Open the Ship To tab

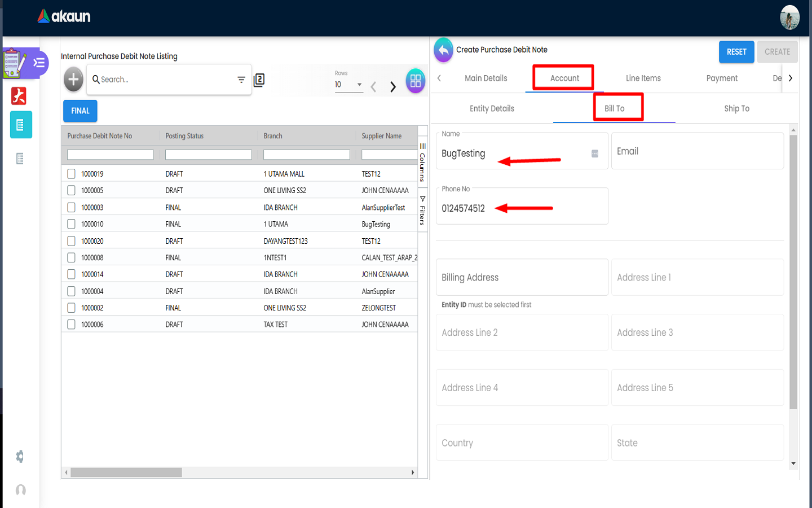pyautogui.click(x=736, y=108)
